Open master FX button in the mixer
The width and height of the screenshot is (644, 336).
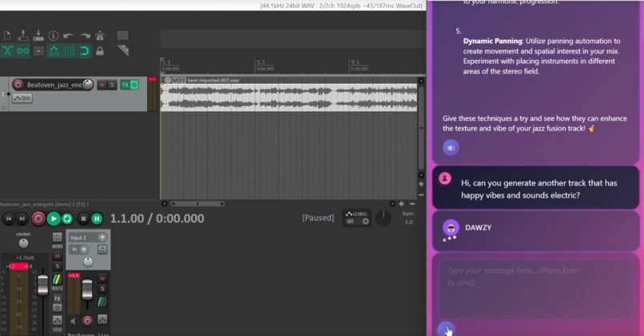tap(57, 299)
